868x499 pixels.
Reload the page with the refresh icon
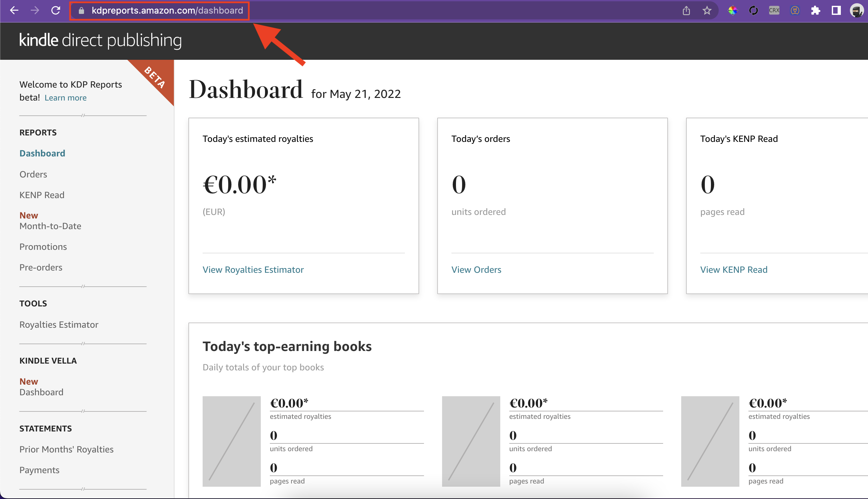click(56, 10)
